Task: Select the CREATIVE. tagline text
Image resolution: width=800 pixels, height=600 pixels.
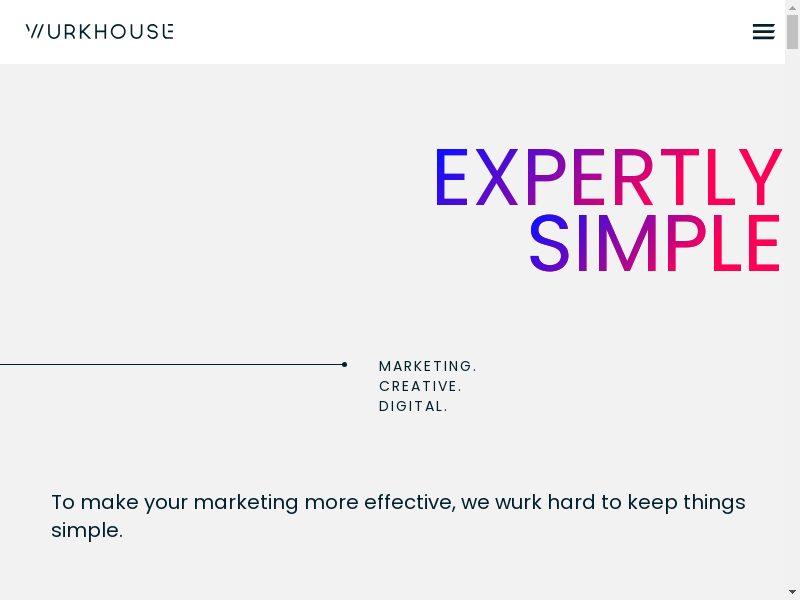Action: click(420, 386)
